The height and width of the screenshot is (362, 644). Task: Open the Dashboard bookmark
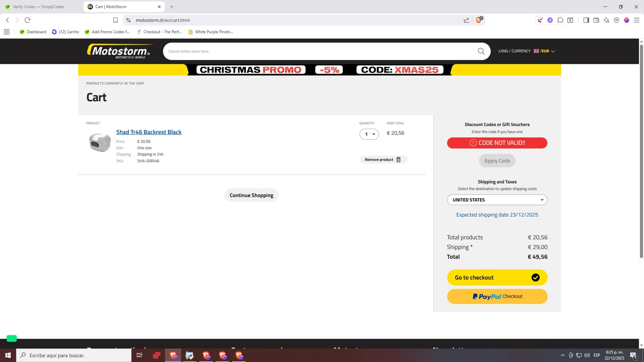pos(33,32)
